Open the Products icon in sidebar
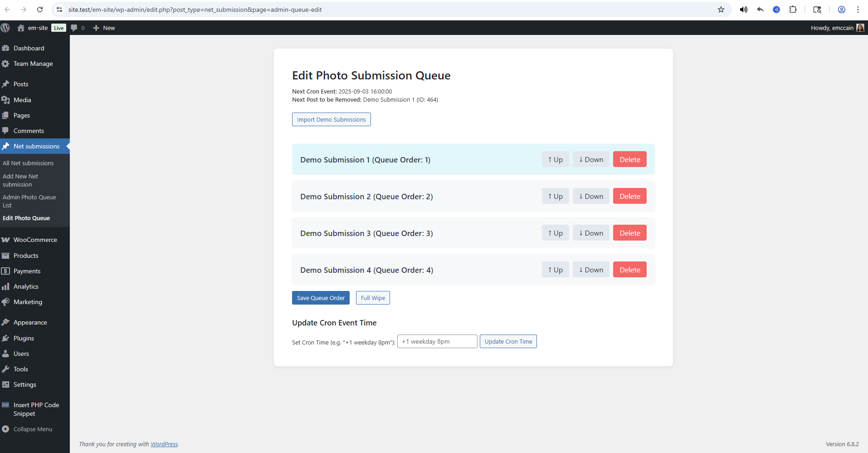This screenshot has height=453, width=868. click(x=5, y=256)
